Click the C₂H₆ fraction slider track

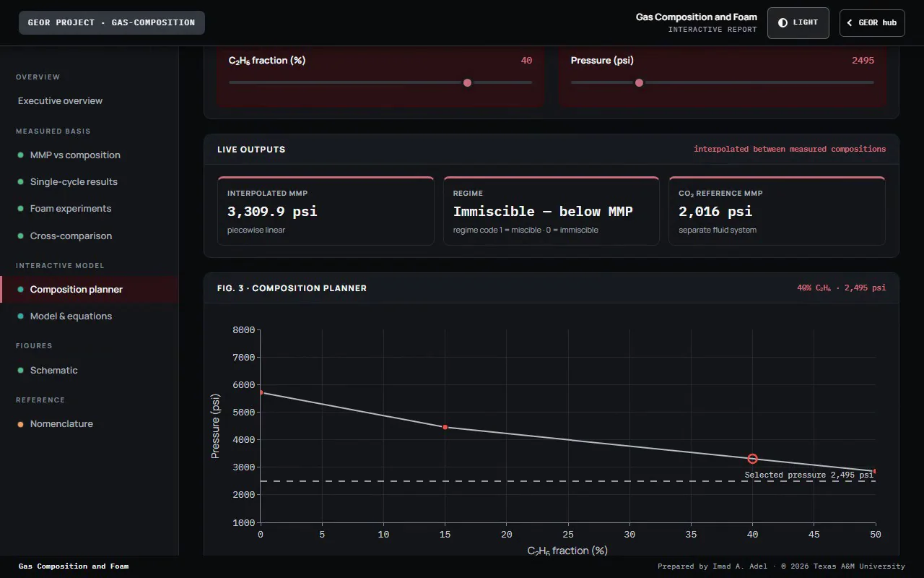point(380,82)
